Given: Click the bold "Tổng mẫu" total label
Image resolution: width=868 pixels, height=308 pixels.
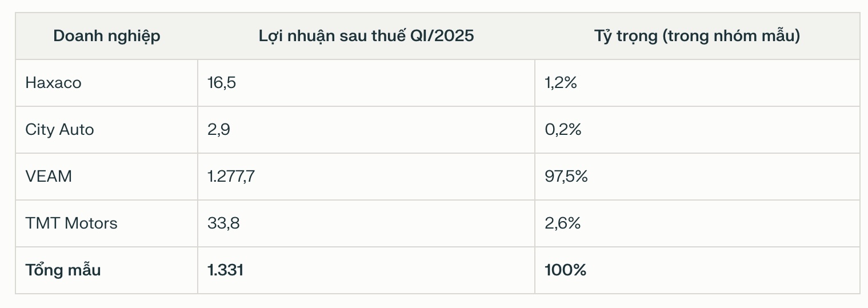Looking at the screenshot, I should (x=63, y=270).
